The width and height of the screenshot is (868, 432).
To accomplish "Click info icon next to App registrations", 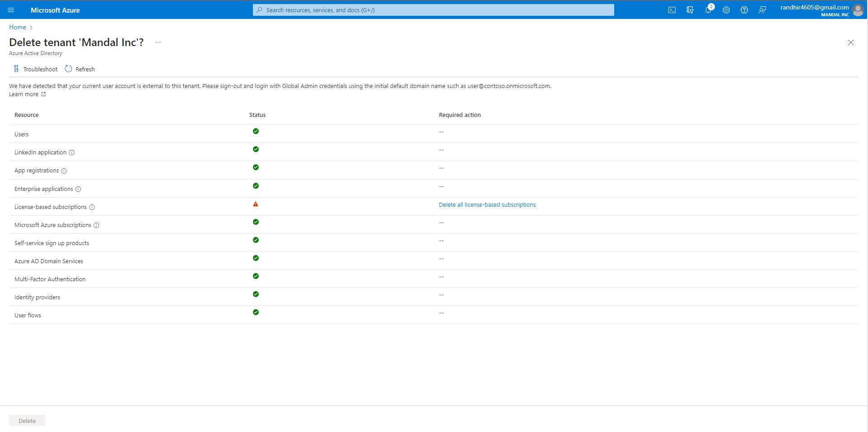I will pyautogui.click(x=64, y=171).
